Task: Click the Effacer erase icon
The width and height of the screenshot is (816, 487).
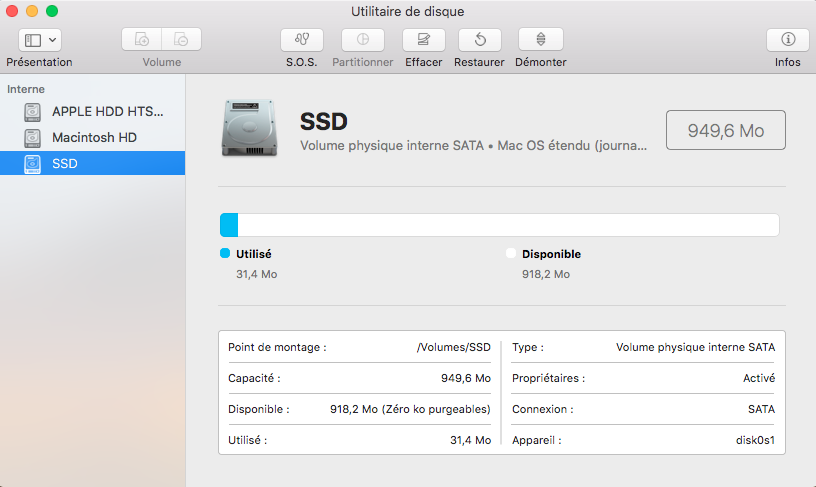Action: click(x=424, y=40)
